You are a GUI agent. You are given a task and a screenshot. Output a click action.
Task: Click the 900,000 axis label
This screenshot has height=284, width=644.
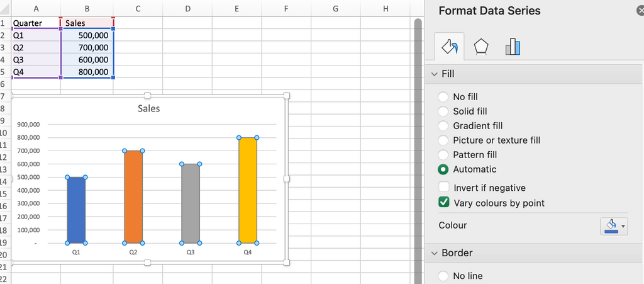(x=28, y=125)
